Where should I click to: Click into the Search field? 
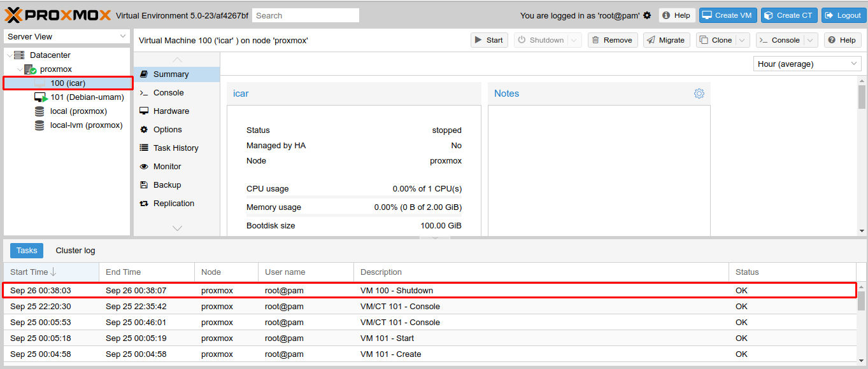(306, 15)
